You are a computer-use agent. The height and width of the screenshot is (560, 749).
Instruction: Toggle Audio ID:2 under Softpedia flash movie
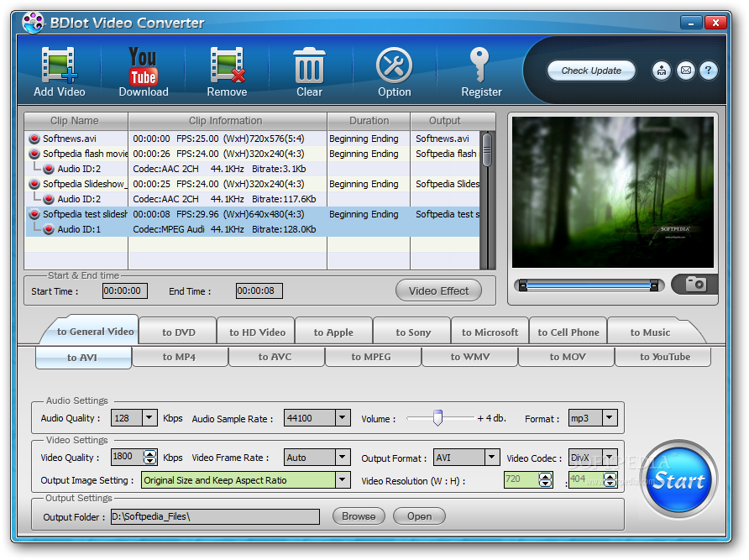pyautogui.click(x=48, y=169)
